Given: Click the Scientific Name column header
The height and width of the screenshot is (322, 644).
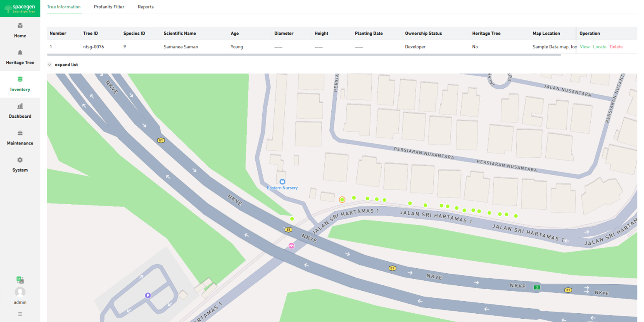Looking at the screenshot, I should 180,33.
